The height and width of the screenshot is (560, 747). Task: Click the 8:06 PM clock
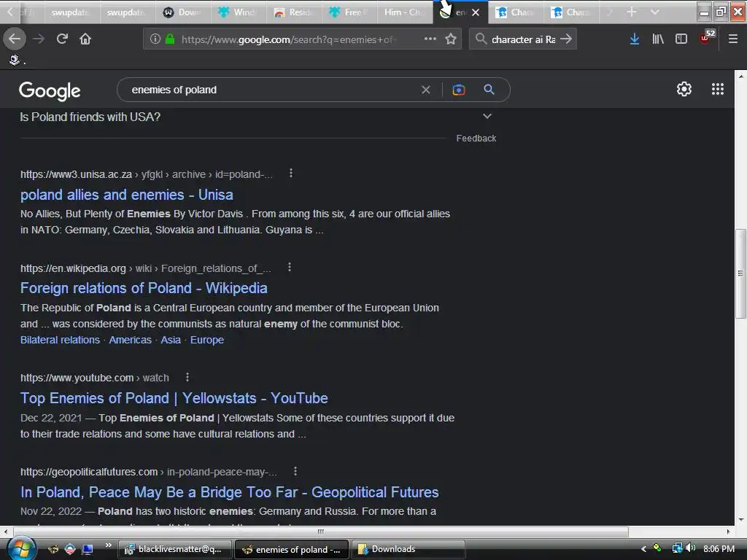click(x=719, y=549)
